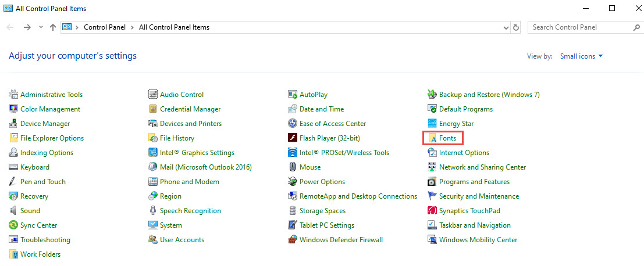Open the Fonts icon
644x266 pixels.
(432, 138)
